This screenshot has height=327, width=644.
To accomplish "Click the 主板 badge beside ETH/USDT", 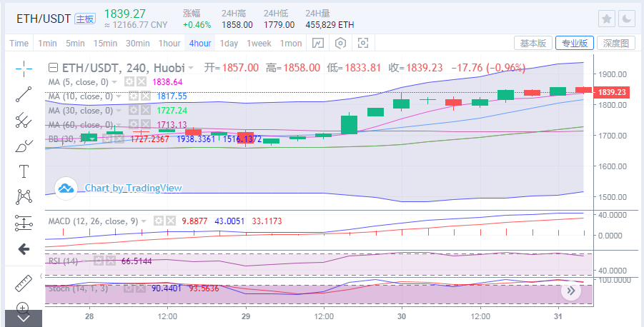I will (x=86, y=19).
